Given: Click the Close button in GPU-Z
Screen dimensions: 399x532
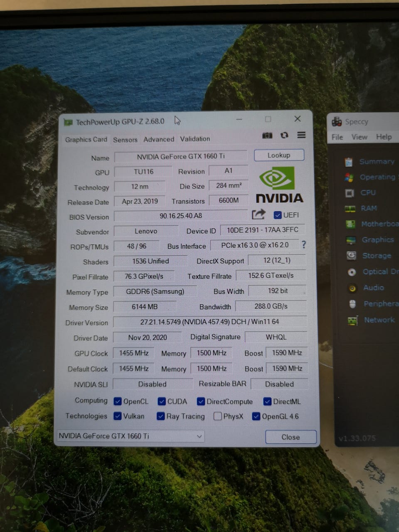Looking at the screenshot, I should point(291,437).
